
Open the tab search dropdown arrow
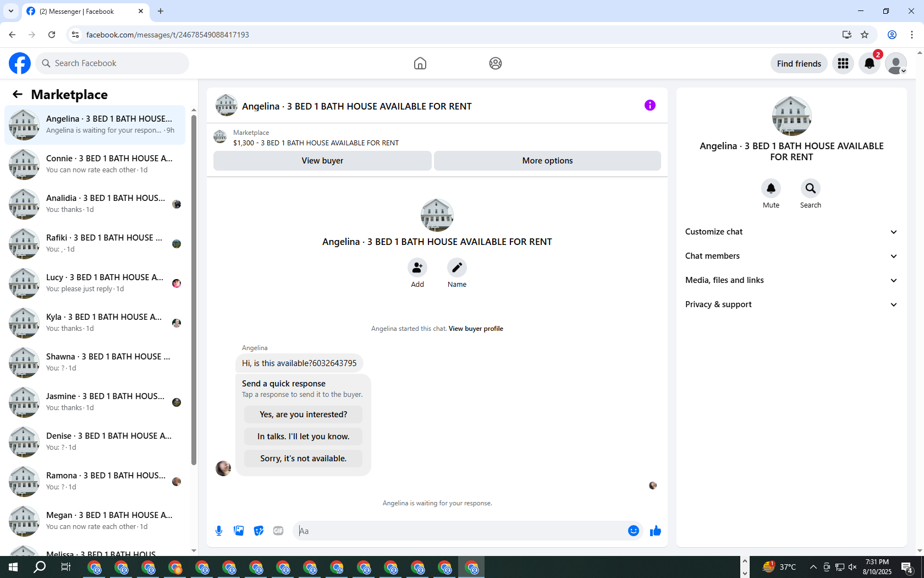click(x=10, y=11)
